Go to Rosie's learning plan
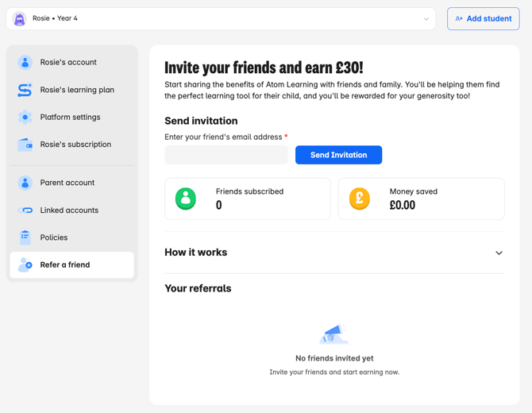 tap(72, 90)
